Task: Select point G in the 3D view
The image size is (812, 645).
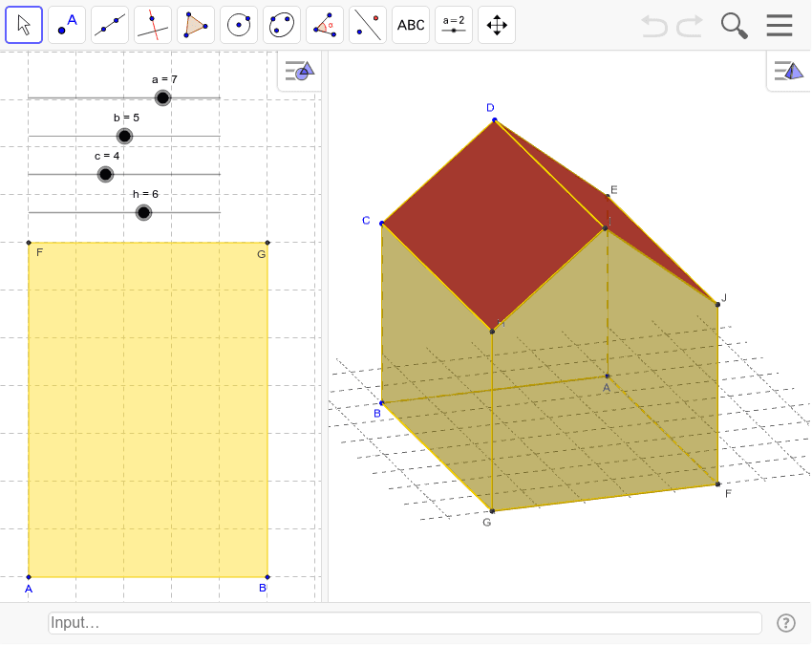Action: (x=492, y=511)
